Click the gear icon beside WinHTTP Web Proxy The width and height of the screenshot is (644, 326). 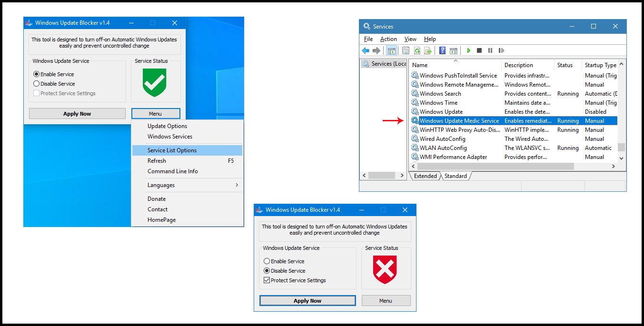coord(415,129)
